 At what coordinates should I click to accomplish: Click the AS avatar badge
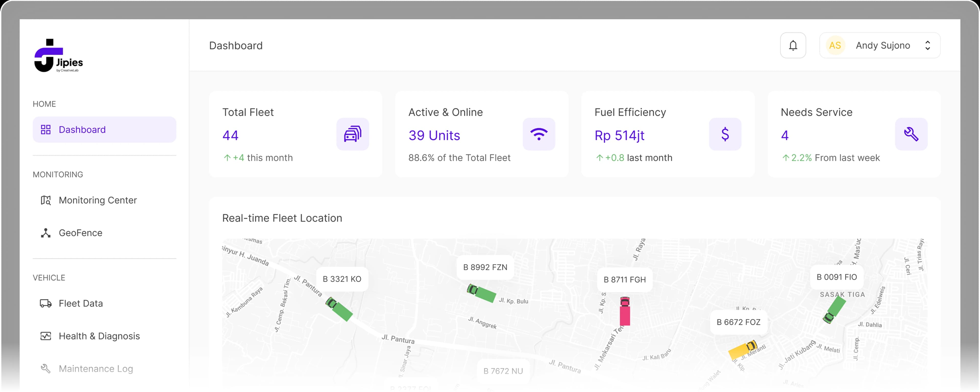click(x=835, y=45)
